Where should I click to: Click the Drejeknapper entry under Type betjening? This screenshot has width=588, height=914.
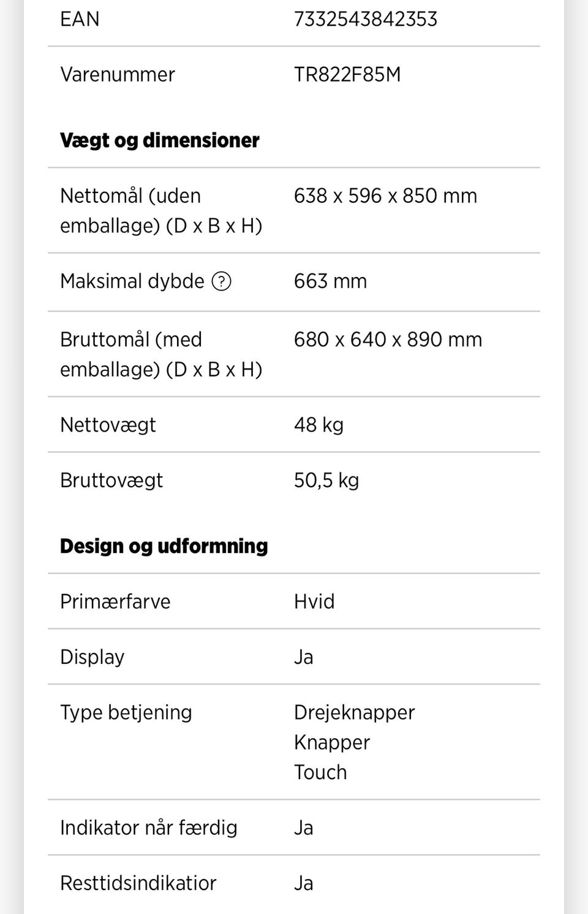click(x=354, y=712)
